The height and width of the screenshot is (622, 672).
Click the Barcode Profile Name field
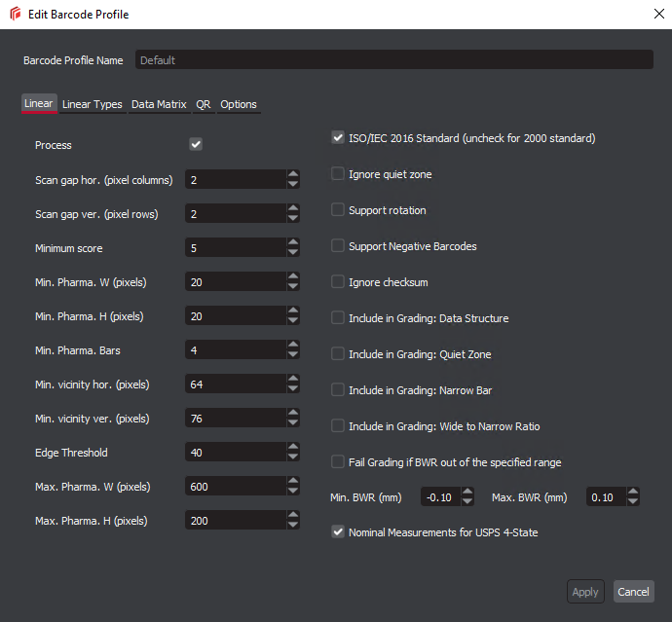393,60
